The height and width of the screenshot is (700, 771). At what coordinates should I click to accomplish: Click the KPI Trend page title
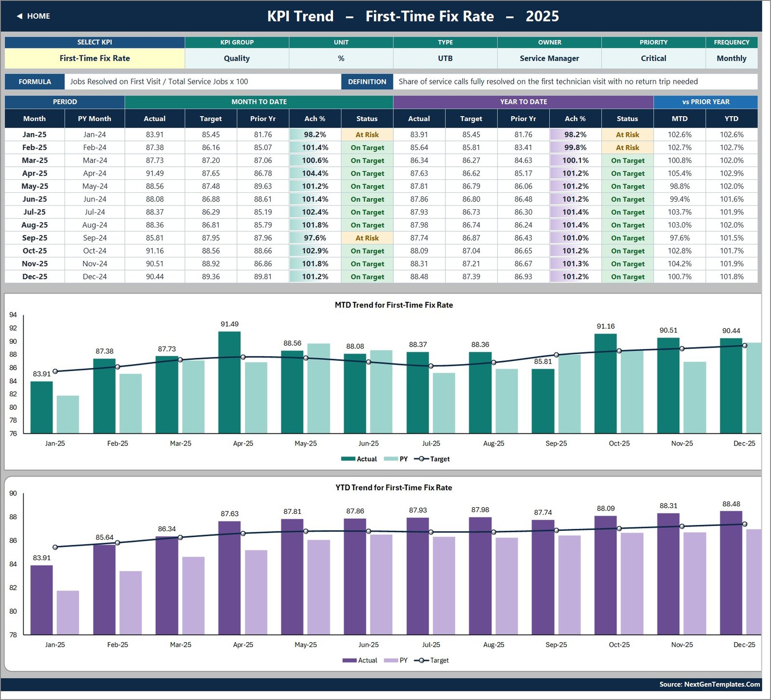coord(413,16)
